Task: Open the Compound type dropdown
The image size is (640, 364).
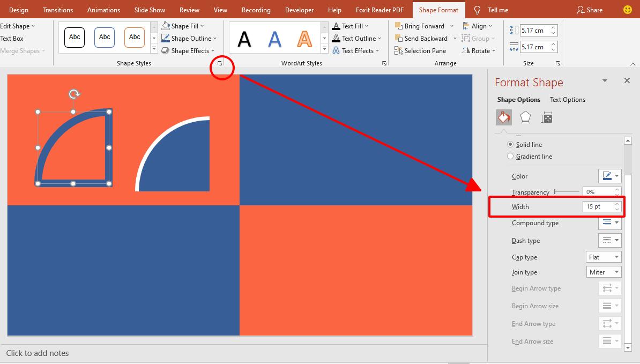Action: 609,223
